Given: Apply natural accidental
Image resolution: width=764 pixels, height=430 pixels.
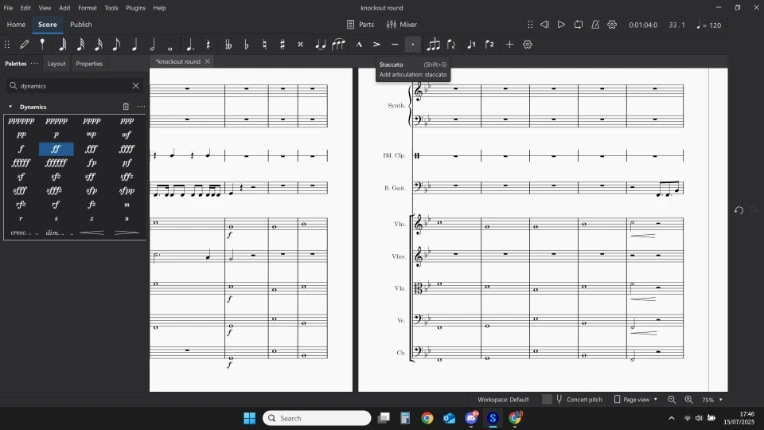Looking at the screenshot, I should click(265, 45).
